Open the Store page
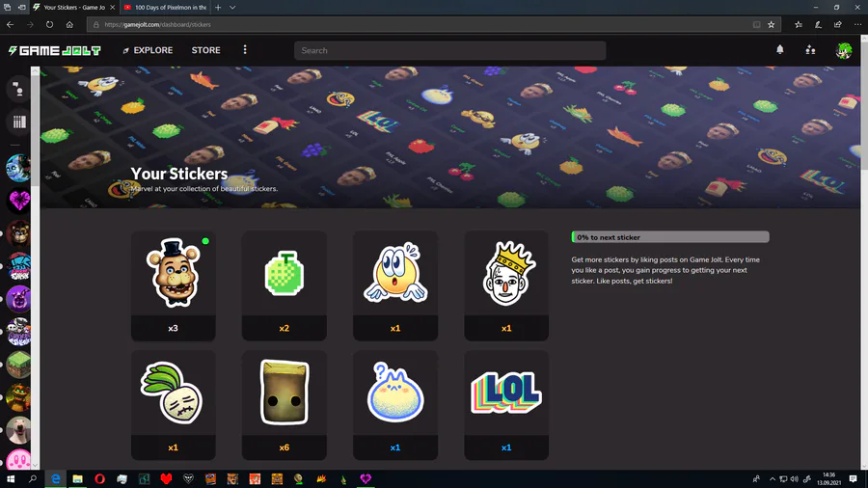 coord(206,50)
